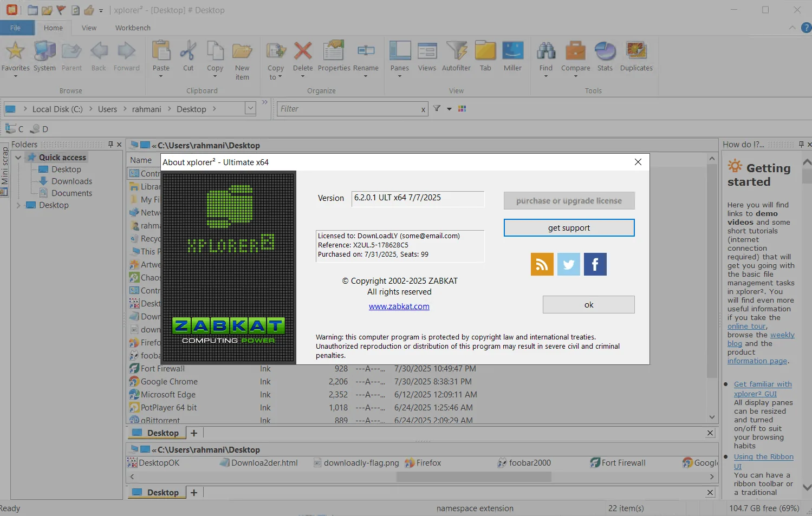Collapse the Quick access tree node
Viewport: 812px width, 516px height.
pyautogui.click(x=18, y=158)
